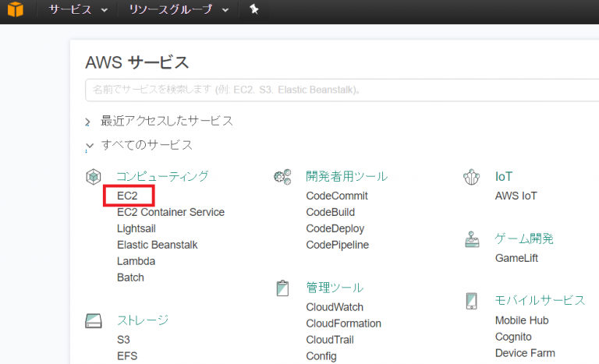Open the Lambda service
Image resolution: width=599 pixels, height=364 pixels.
click(x=136, y=261)
